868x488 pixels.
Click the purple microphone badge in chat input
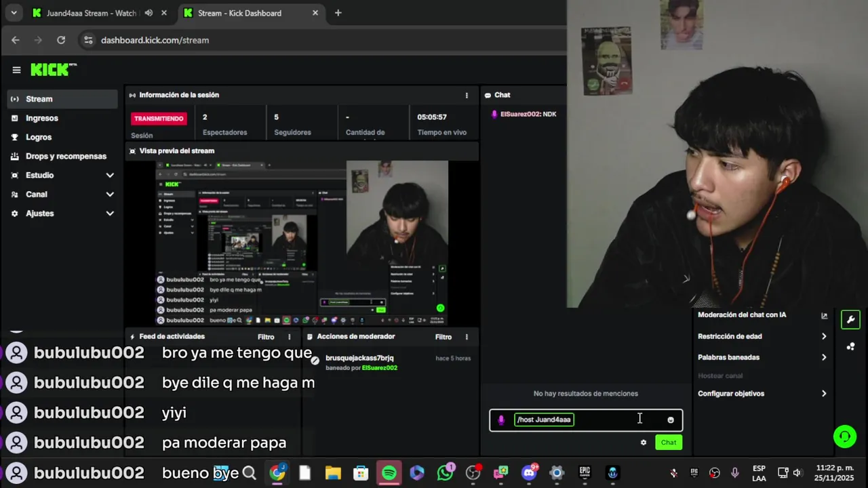point(501,420)
